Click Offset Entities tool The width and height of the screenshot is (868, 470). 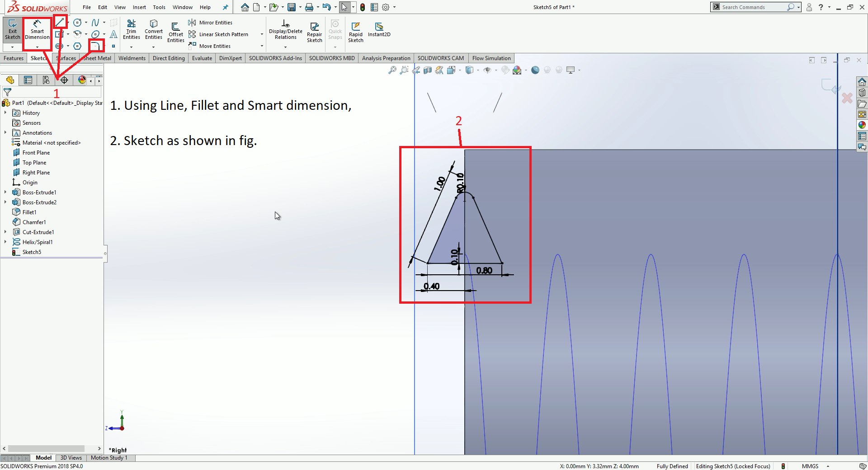click(176, 32)
